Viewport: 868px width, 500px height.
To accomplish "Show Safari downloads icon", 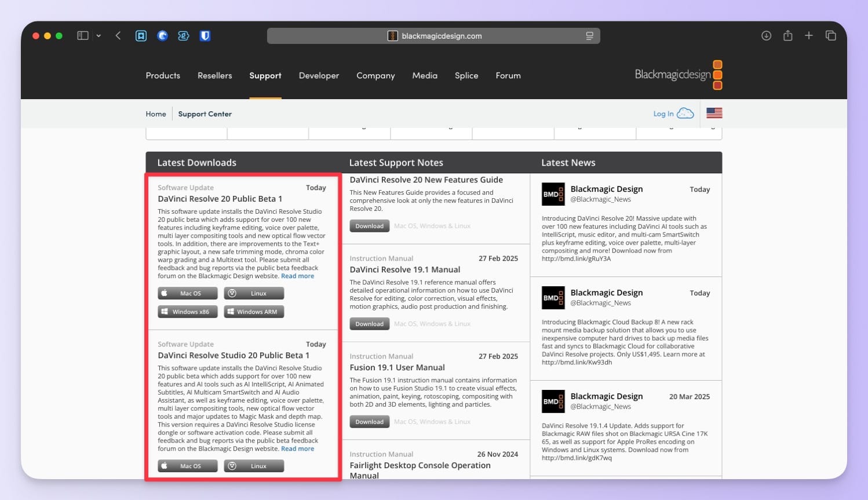I will pyautogui.click(x=766, y=36).
